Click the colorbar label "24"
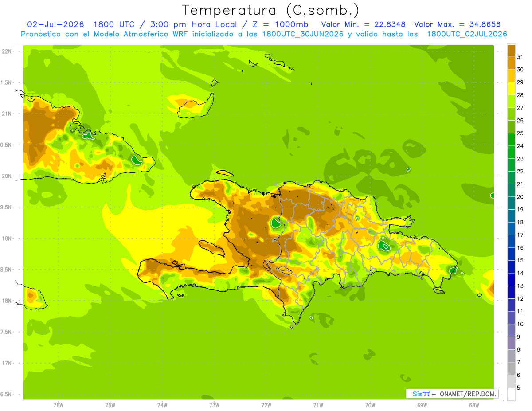 point(520,146)
